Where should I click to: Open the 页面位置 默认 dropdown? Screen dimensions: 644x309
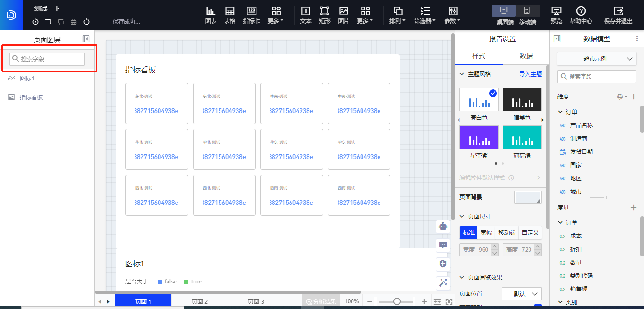(x=521, y=294)
